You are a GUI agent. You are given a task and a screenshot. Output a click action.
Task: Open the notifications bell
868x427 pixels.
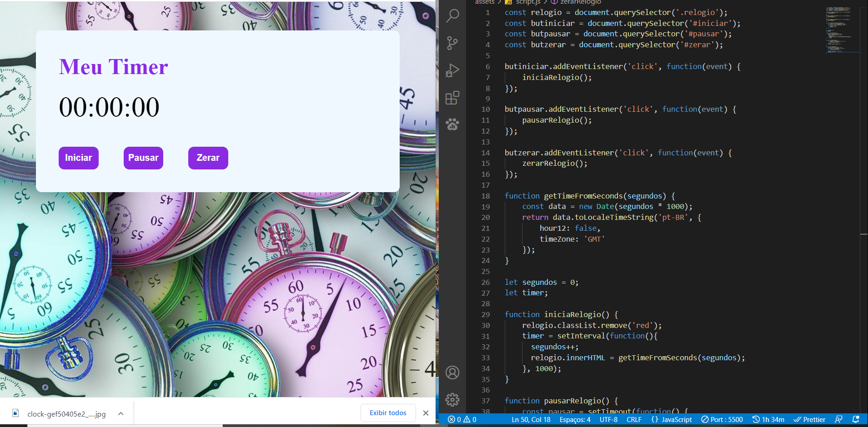856,420
